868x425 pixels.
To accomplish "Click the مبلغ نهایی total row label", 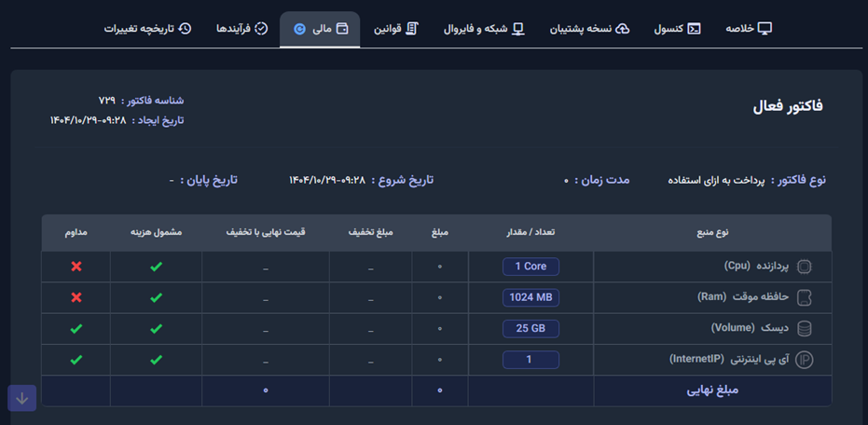I will click(x=713, y=391).
